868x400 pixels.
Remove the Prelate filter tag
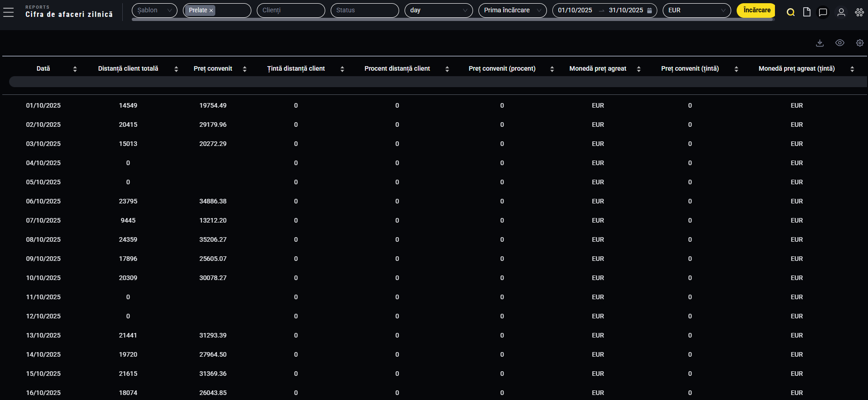point(211,10)
